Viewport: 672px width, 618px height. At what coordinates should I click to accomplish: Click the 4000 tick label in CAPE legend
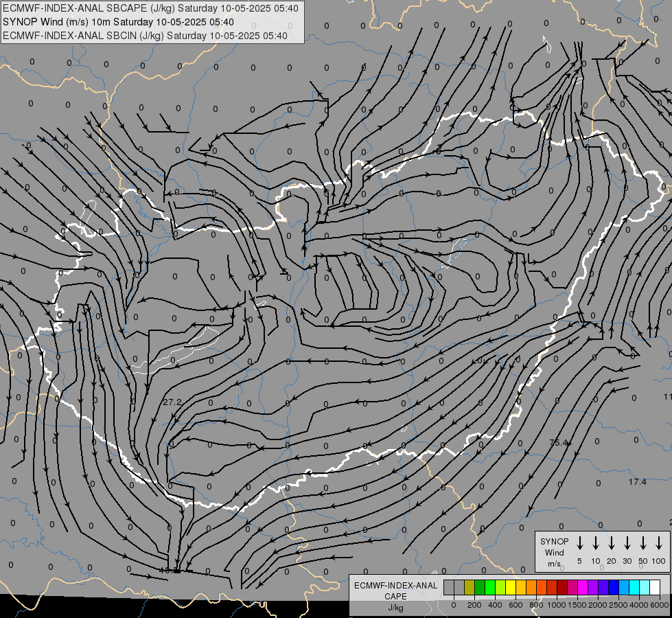click(x=639, y=605)
